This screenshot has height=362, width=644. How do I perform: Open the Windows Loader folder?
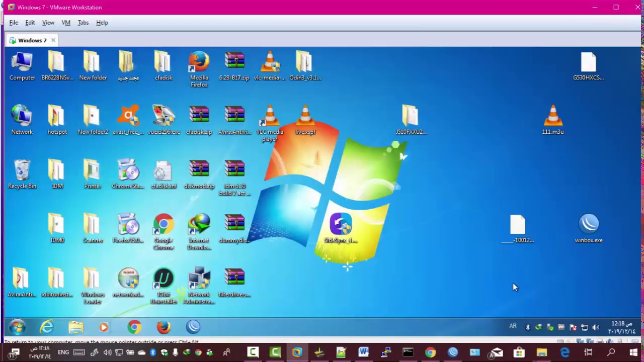click(x=93, y=286)
